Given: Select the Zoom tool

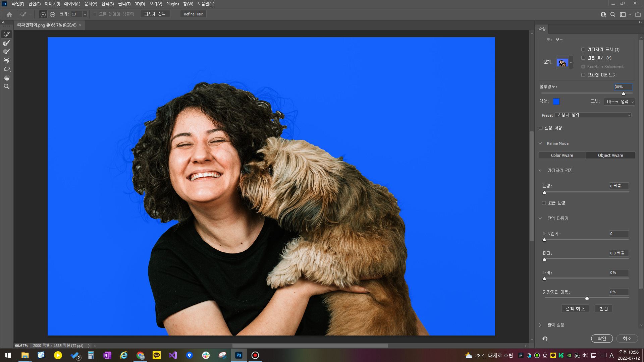Looking at the screenshot, I should click(x=7, y=86).
